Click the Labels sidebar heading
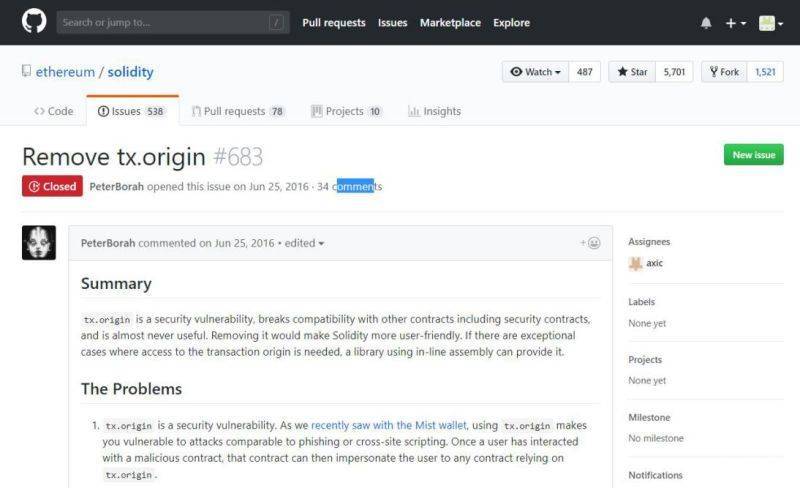This screenshot has height=488, width=800. coord(641,302)
